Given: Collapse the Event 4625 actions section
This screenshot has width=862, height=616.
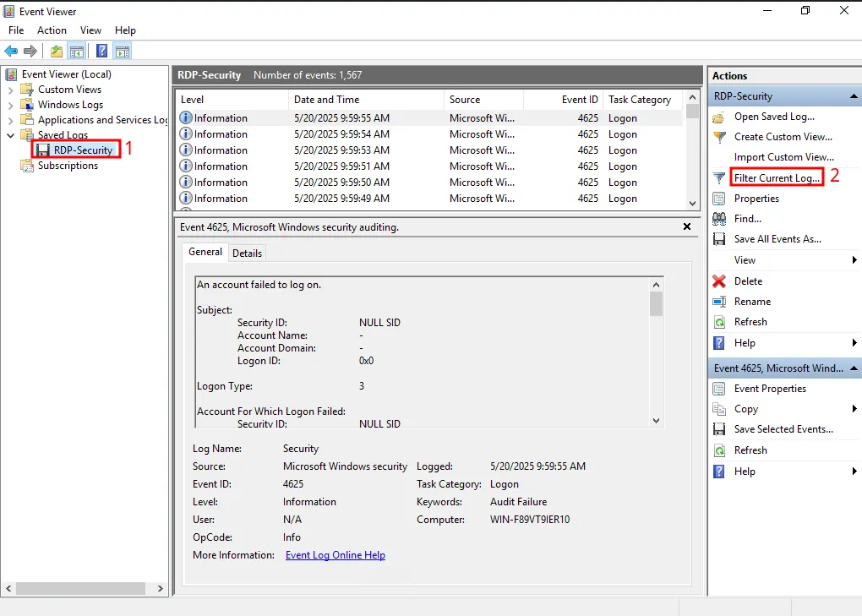Looking at the screenshot, I should click(854, 368).
